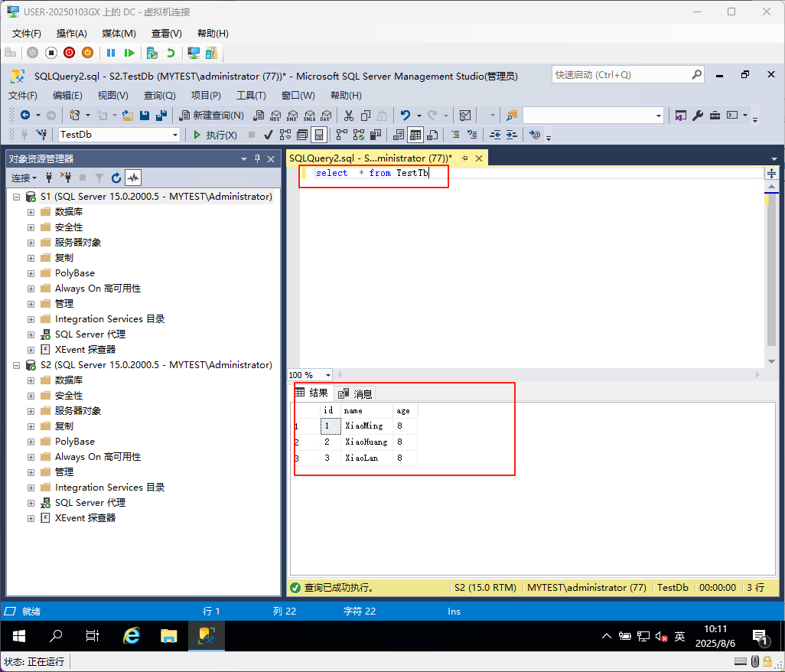Click the VM red Shut Down icon
This screenshot has height=672, width=785.
69,53
